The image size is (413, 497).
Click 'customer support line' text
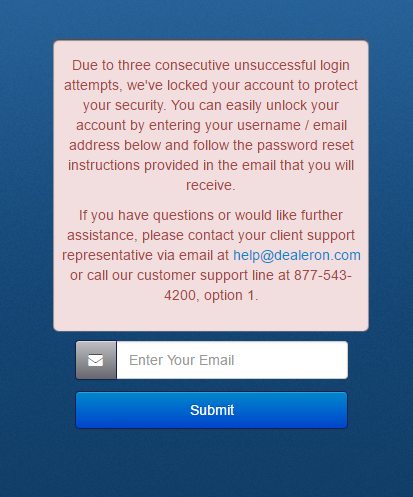pos(201,275)
